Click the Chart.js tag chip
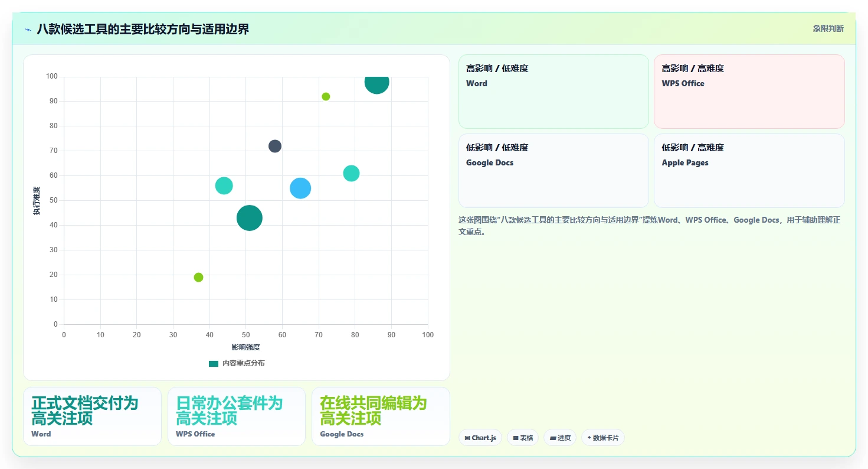868x469 pixels. coord(480,438)
